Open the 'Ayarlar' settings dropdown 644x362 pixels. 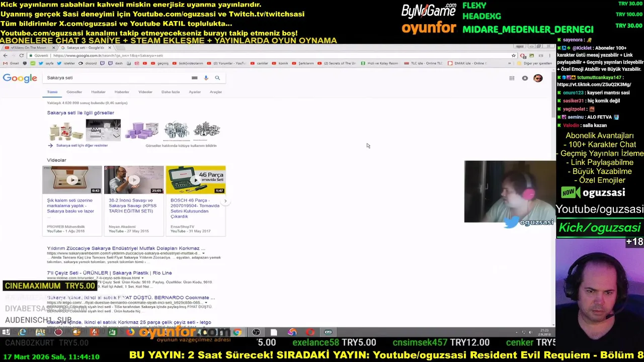[195, 92]
